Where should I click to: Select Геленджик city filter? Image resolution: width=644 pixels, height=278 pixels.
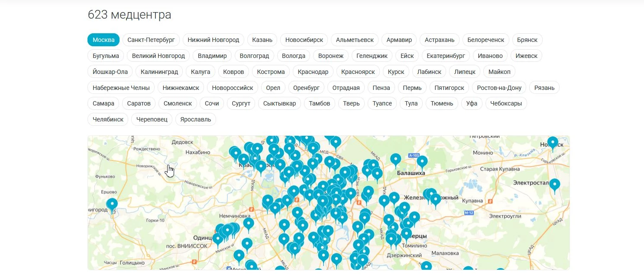click(x=372, y=56)
